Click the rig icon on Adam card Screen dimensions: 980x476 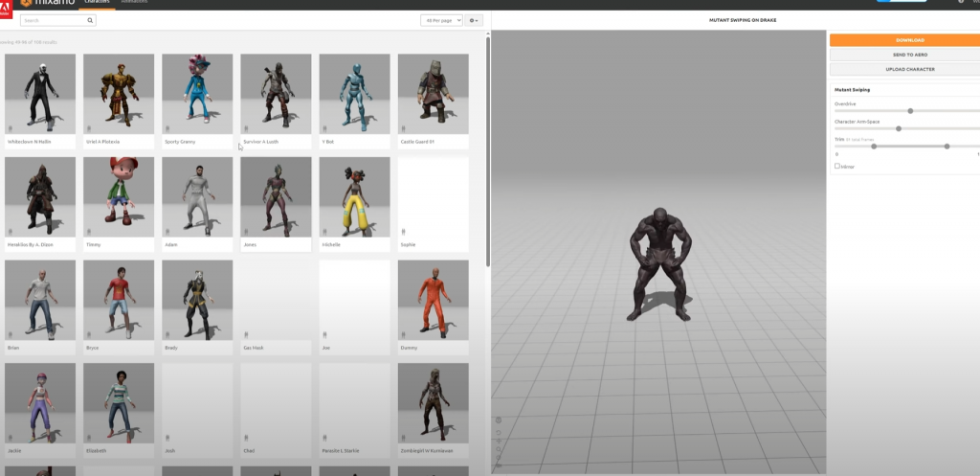(167, 232)
